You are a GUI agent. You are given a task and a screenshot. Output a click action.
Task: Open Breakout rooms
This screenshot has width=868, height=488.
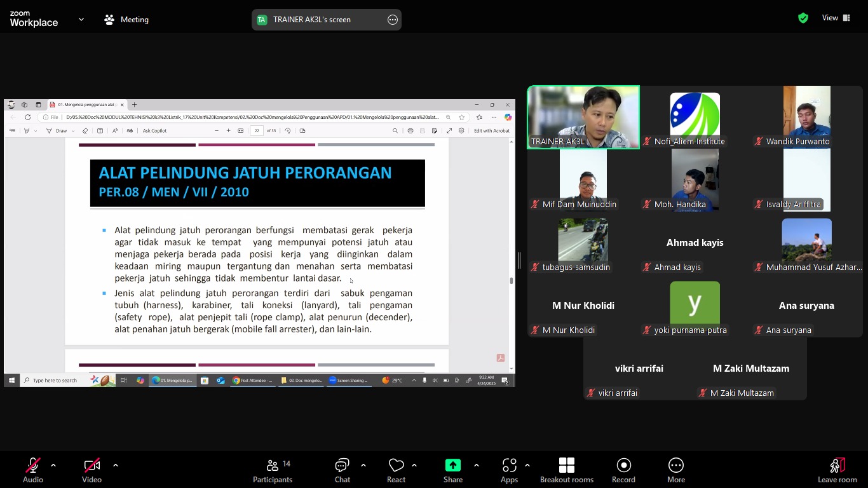point(566,470)
